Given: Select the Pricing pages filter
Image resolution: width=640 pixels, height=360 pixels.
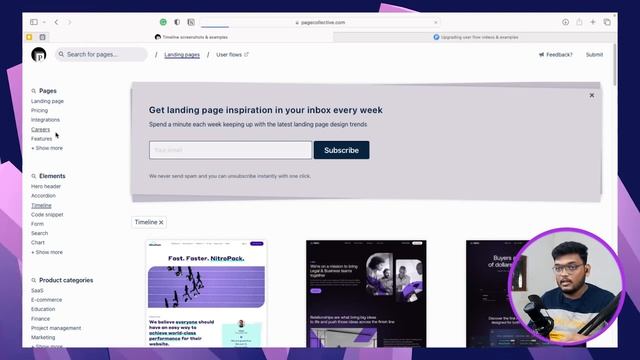Looking at the screenshot, I should [x=39, y=111].
